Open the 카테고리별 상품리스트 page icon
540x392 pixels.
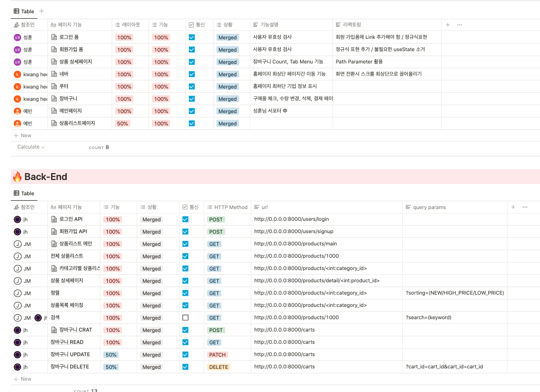pyautogui.click(x=54, y=269)
